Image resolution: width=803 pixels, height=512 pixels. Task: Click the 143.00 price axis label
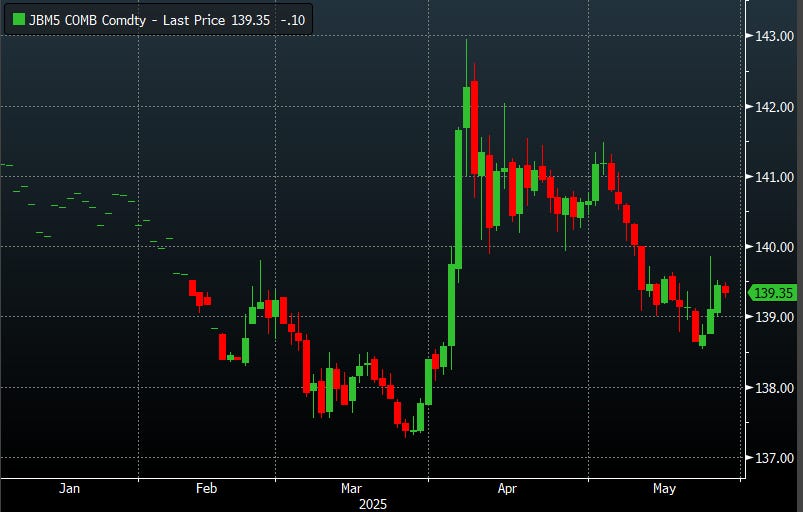[774, 36]
